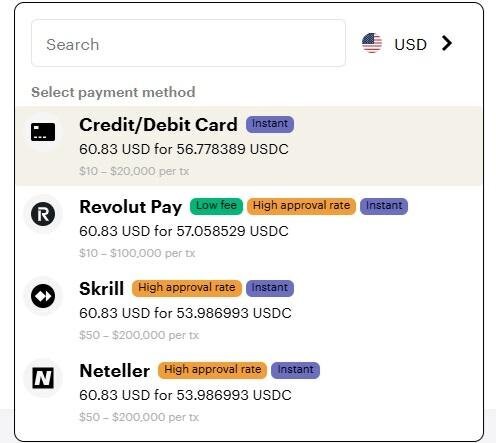The width and height of the screenshot is (496, 443).
Task: Click the Neteller N logo icon
Action: pyautogui.click(x=43, y=378)
